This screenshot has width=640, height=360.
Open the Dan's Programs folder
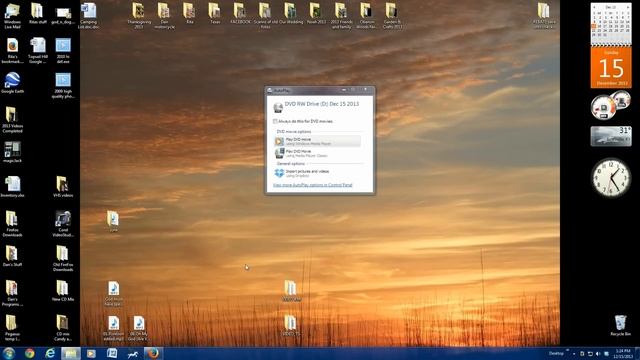[x=12, y=293]
